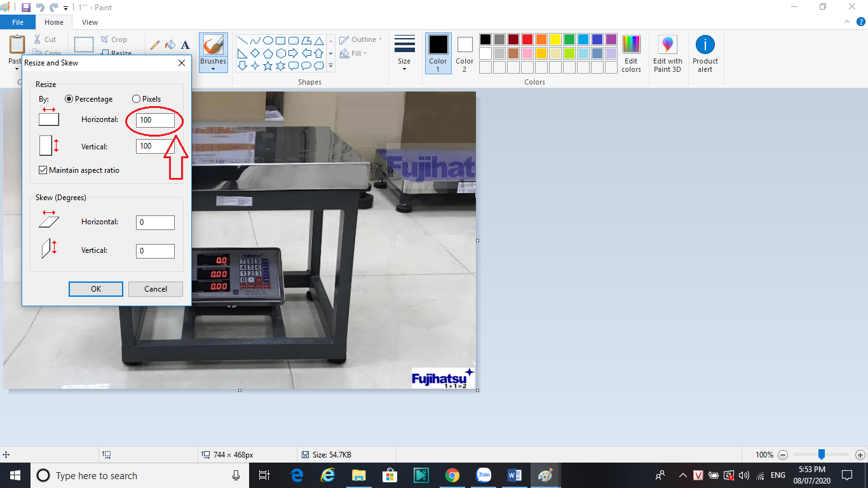
Task: Switch to the View tab
Action: point(90,22)
